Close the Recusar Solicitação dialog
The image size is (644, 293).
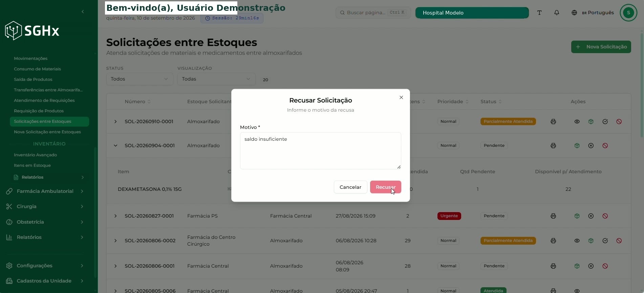pos(401,97)
